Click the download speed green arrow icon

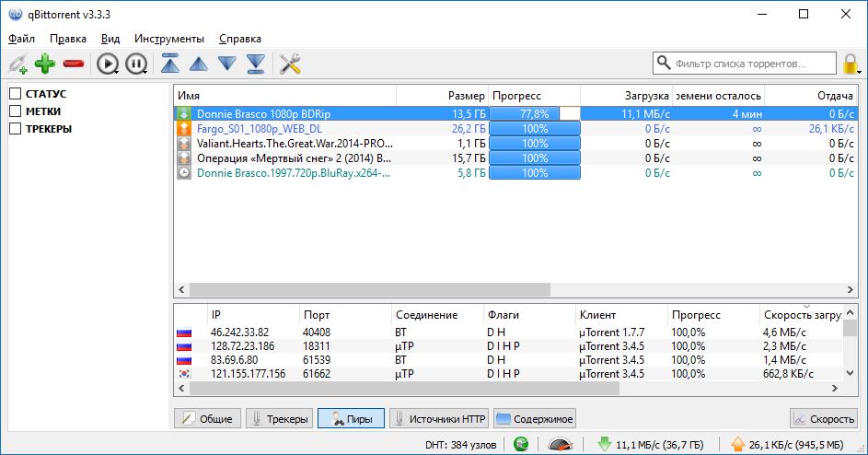[x=605, y=444]
